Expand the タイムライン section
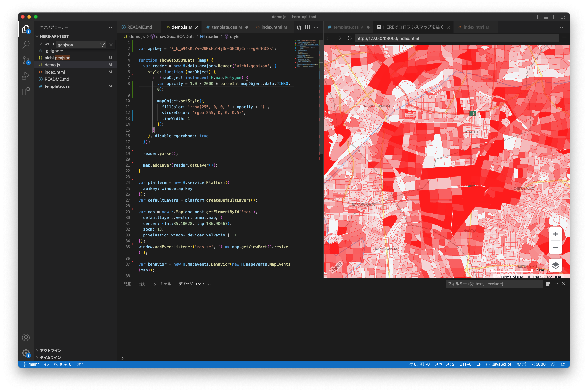This screenshot has width=588, height=392. (x=50, y=358)
